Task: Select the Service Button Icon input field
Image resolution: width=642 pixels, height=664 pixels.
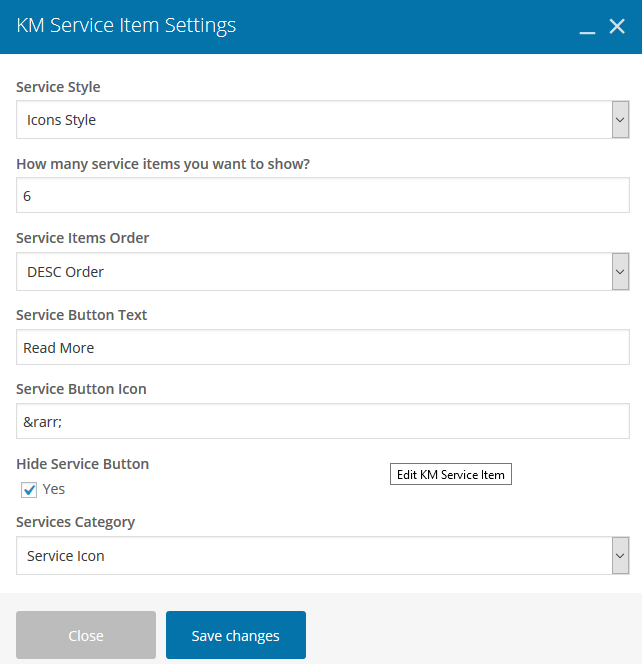Action: point(322,422)
